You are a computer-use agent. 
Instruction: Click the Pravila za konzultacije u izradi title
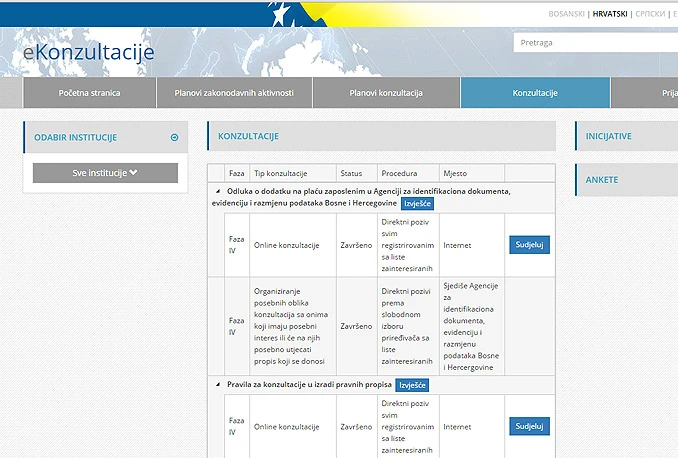pos(309,384)
